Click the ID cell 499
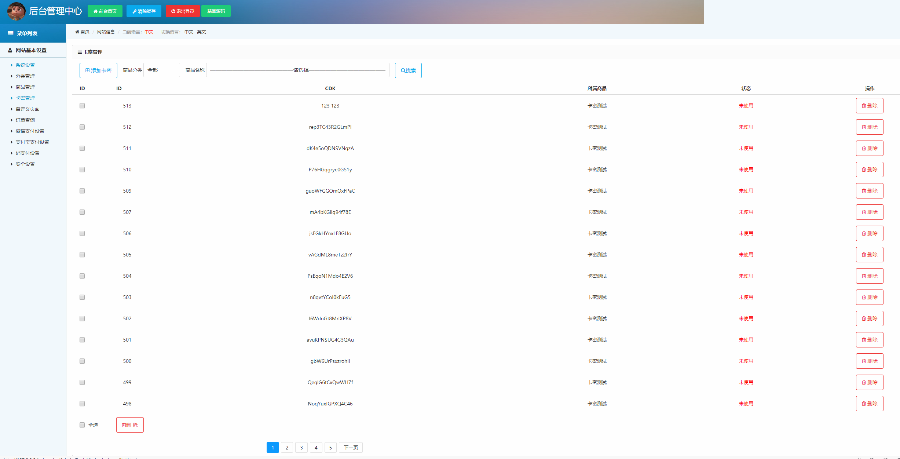Screen dimensions: 900x459 pyautogui.click(x=127, y=382)
